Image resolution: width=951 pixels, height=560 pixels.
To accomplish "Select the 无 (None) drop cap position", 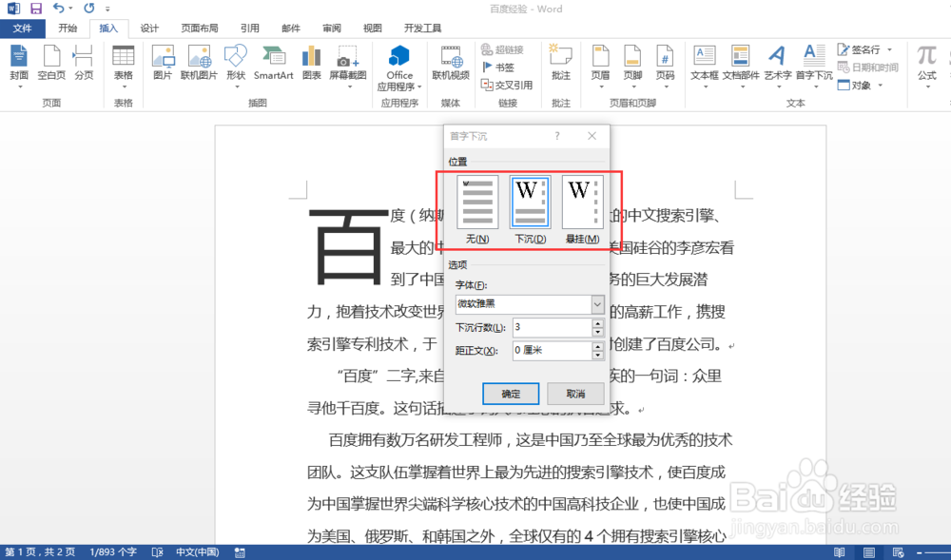I will tap(477, 210).
